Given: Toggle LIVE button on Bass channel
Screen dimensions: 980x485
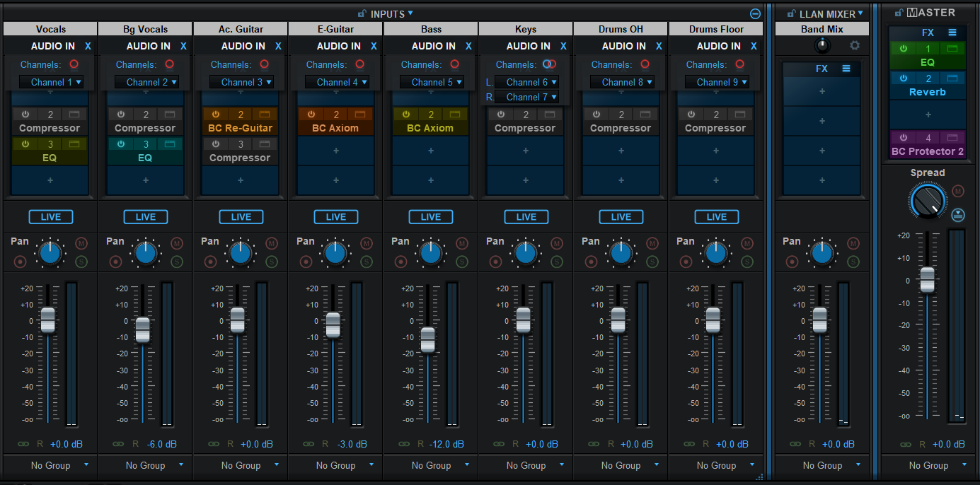Looking at the screenshot, I should (x=431, y=217).
